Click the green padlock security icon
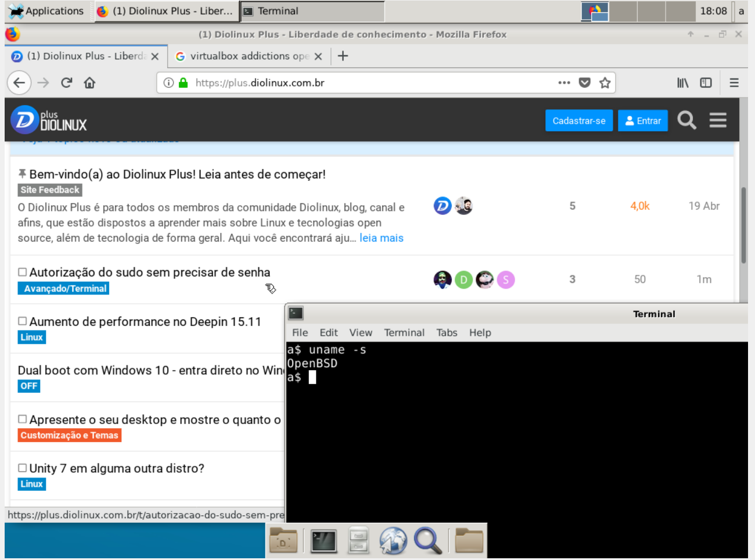755x560 pixels. click(x=183, y=82)
